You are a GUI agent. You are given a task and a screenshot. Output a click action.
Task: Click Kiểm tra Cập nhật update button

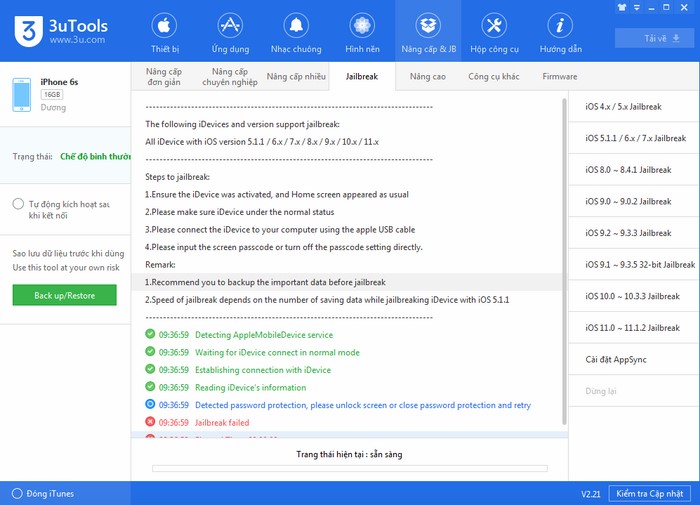pyautogui.click(x=649, y=493)
